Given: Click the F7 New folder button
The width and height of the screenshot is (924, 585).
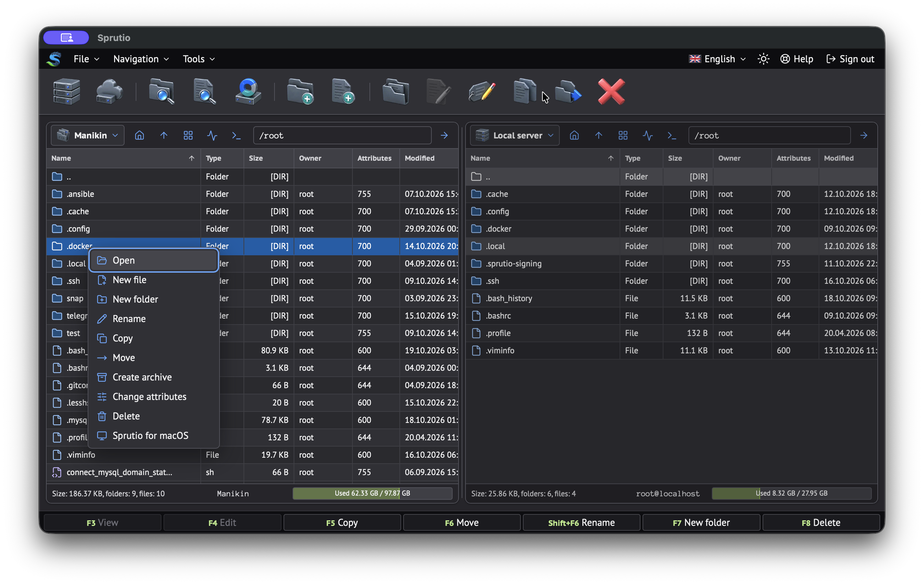Looking at the screenshot, I should (701, 523).
